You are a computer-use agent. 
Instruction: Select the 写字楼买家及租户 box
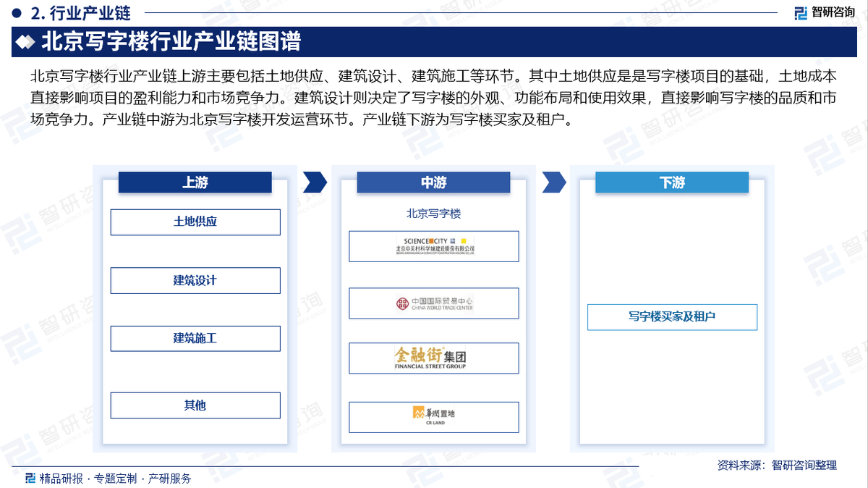pos(672,317)
